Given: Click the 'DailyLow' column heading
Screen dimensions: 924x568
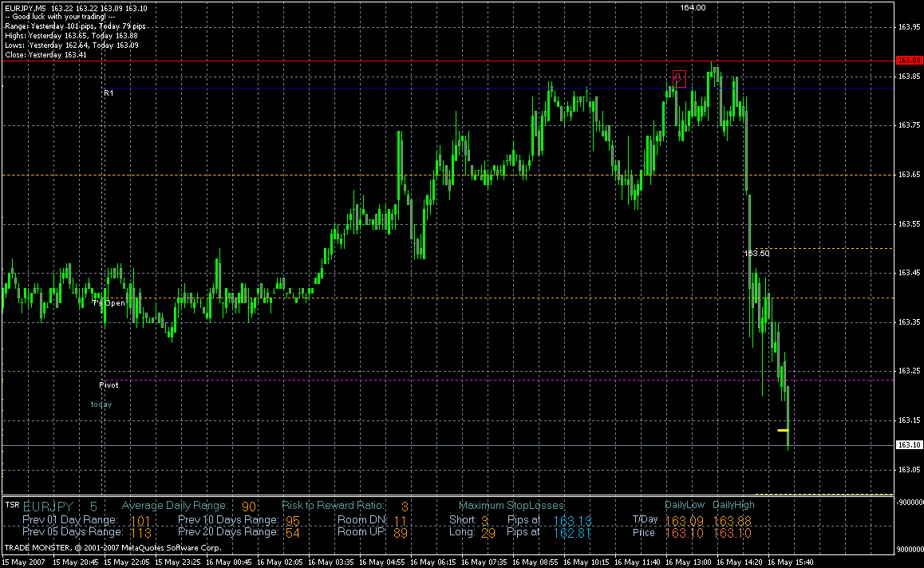Looking at the screenshot, I should 685,505.
